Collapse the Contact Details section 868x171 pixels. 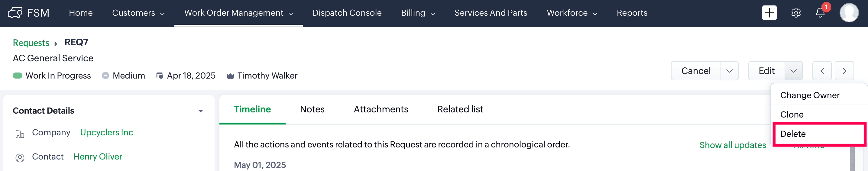200,111
